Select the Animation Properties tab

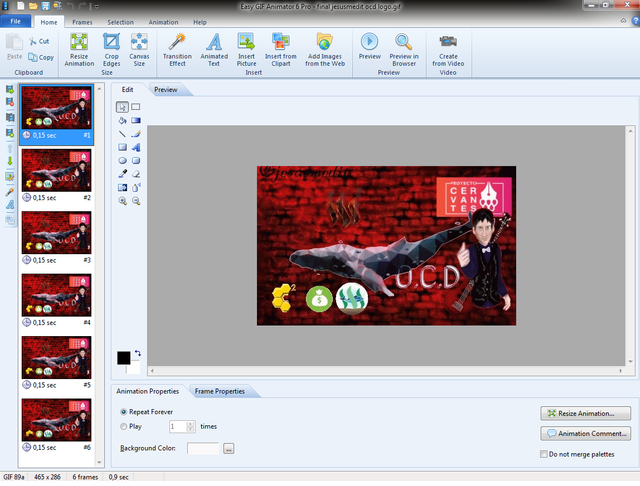click(147, 391)
